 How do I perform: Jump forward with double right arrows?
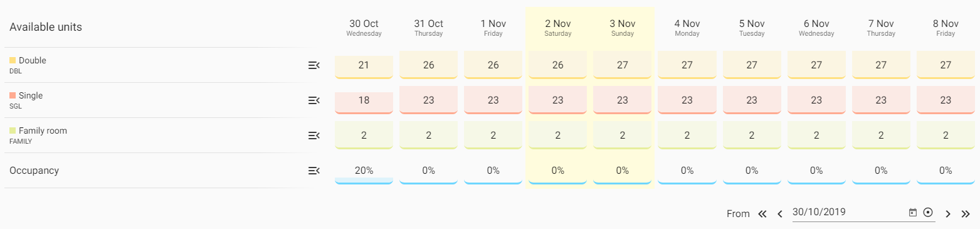pos(966,213)
